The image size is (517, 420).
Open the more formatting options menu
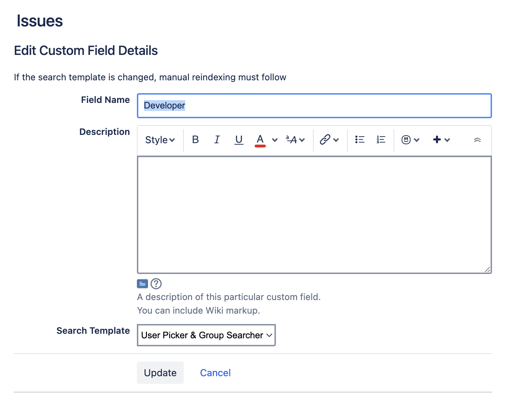click(295, 140)
